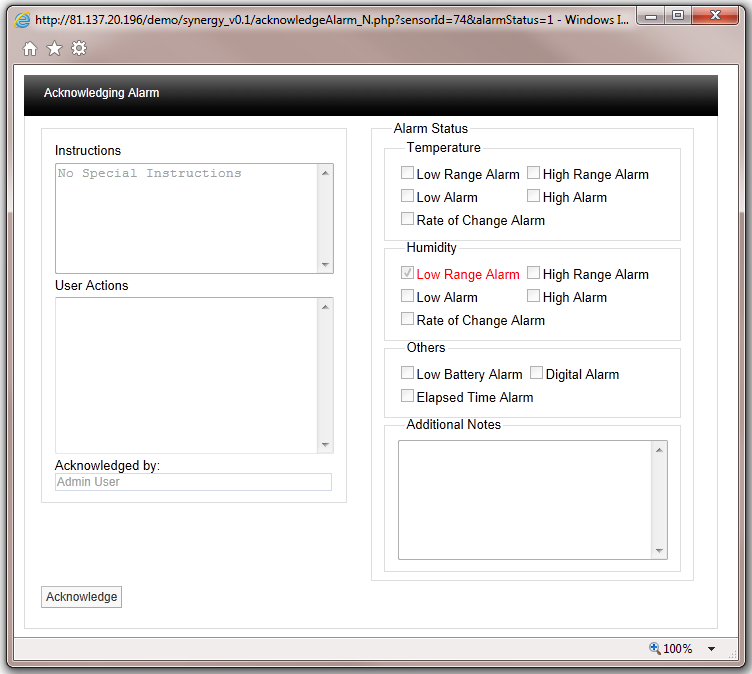Toggle Humidity Low Range Alarm checkbox
The width and height of the screenshot is (752, 674).
[408, 273]
